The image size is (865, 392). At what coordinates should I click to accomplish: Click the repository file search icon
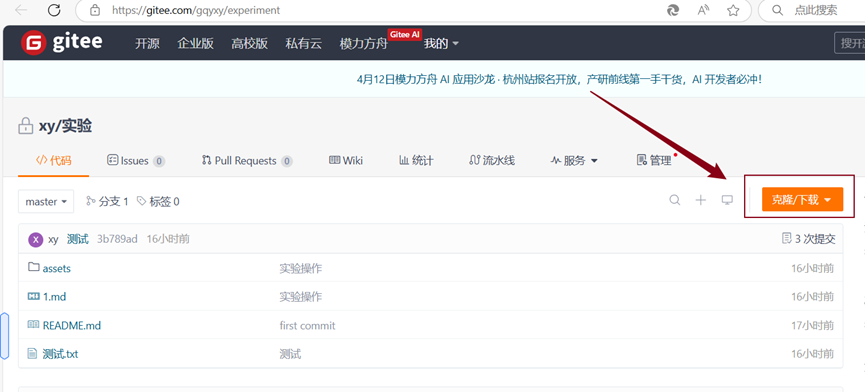(x=675, y=200)
